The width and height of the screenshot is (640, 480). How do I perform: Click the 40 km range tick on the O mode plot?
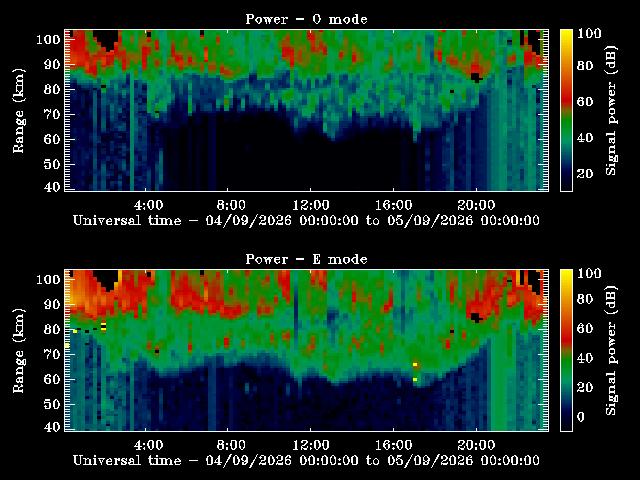tap(52, 187)
